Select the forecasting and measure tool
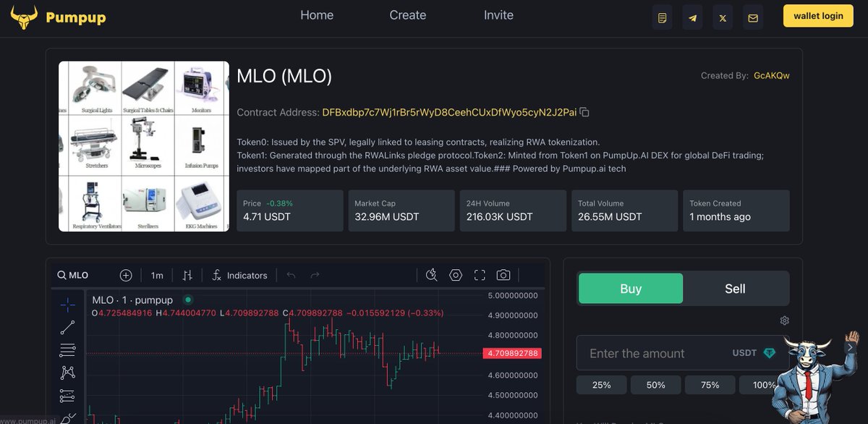The width and height of the screenshot is (868, 424). [67, 396]
